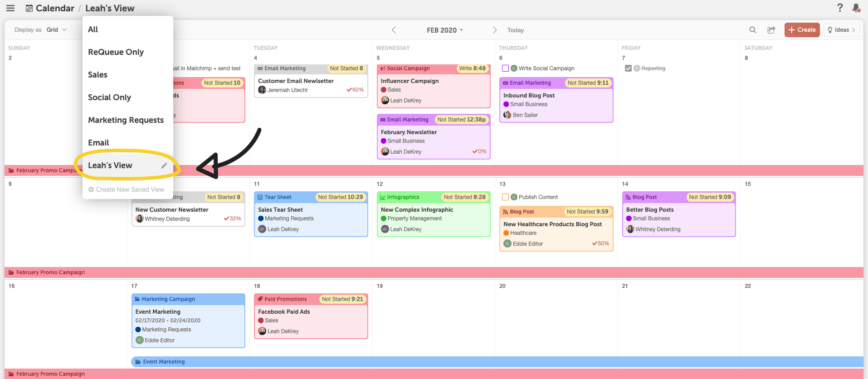Open February Newsletter card
Screen dimensions: 868x379
tap(434, 136)
